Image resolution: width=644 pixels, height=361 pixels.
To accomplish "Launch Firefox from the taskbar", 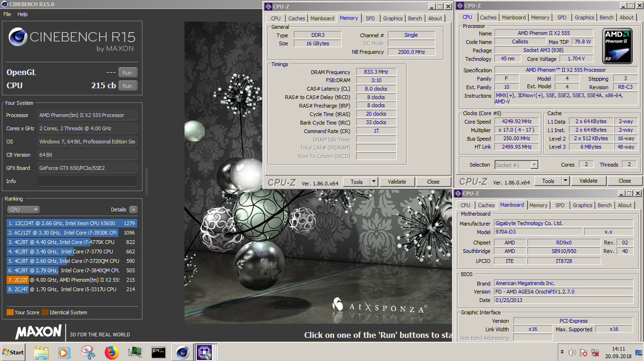I will pyautogui.click(x=112, y=353).
